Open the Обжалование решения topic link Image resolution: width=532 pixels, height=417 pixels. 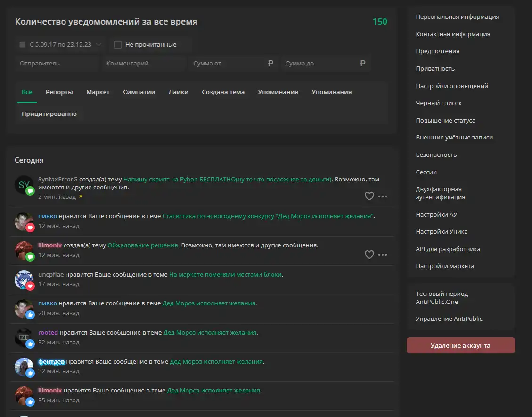pos(142,245)
